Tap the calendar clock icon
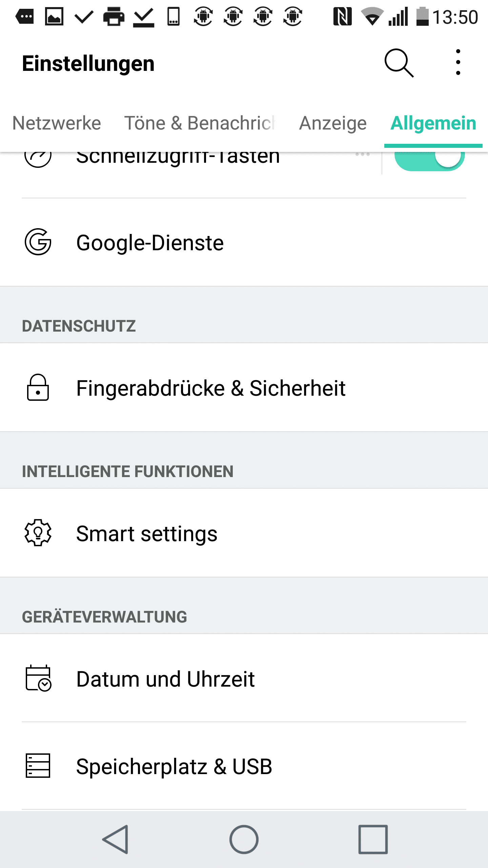488x868 pixels. [x=38, y=678]
